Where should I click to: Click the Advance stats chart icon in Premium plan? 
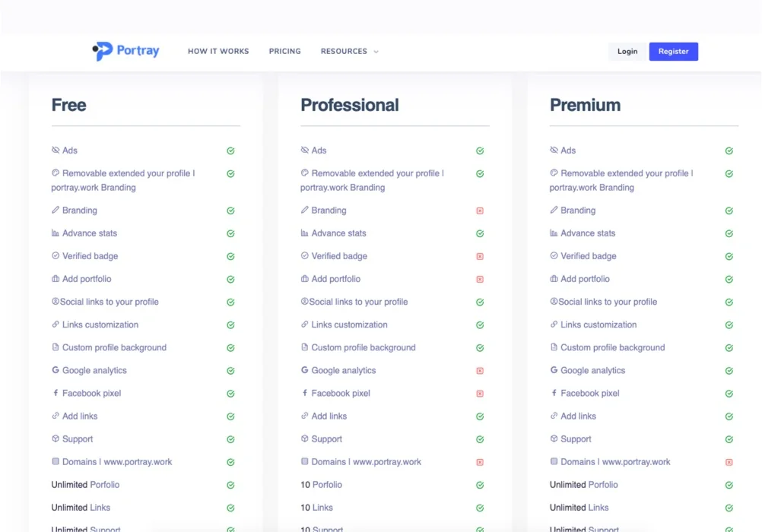554,233
